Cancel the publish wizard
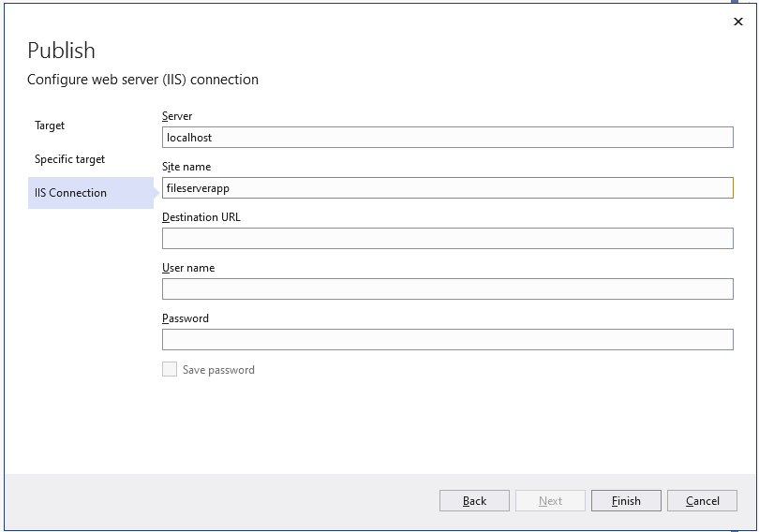759x532 pixels. tap(702, 500)
